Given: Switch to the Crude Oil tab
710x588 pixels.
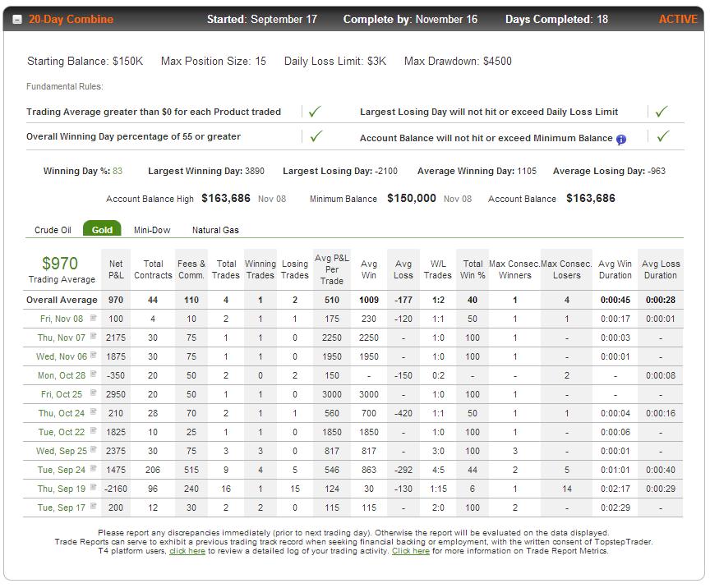Looking at the screenshot, I should coord(53,230).
